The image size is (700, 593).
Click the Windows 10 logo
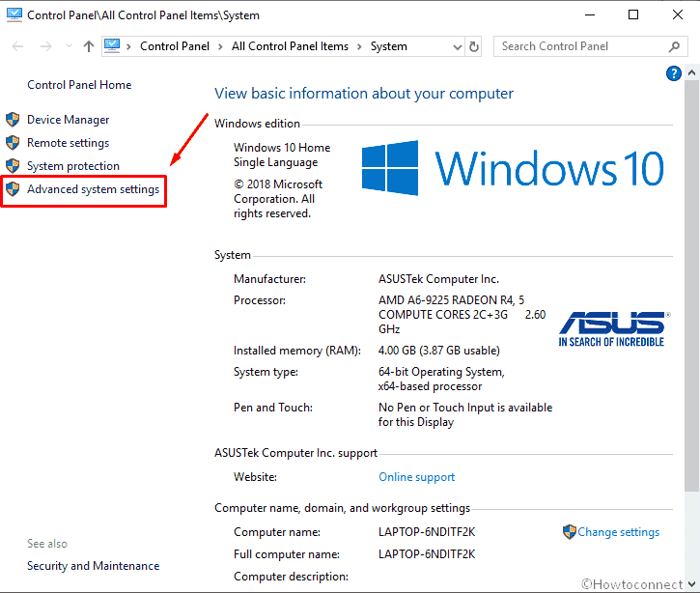pyautogui.click(x=513, y=168)
